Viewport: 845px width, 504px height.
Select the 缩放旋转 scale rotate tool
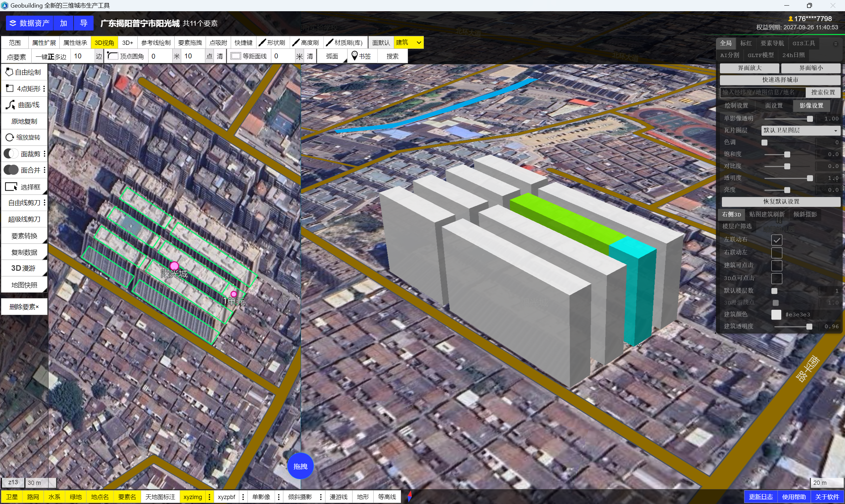(x=24, y=138)
